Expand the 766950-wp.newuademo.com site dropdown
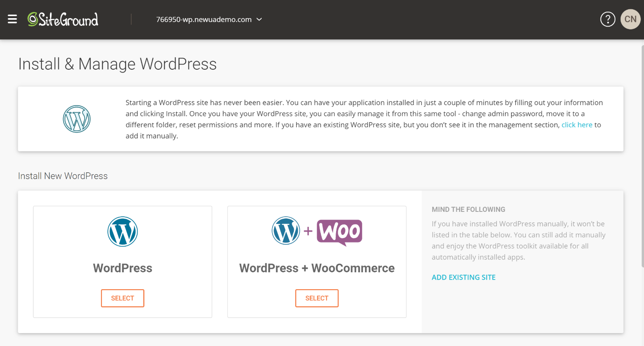644x346 pixels. click(209, 19)
